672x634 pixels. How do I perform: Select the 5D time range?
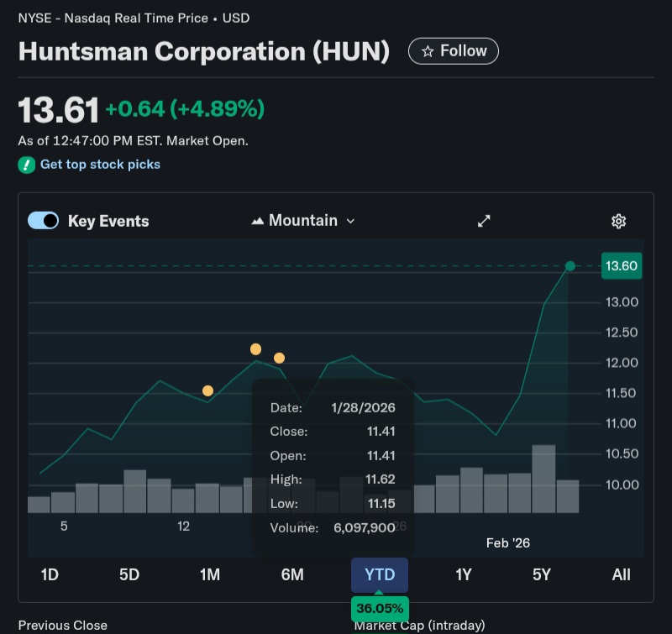click(129, 574)
